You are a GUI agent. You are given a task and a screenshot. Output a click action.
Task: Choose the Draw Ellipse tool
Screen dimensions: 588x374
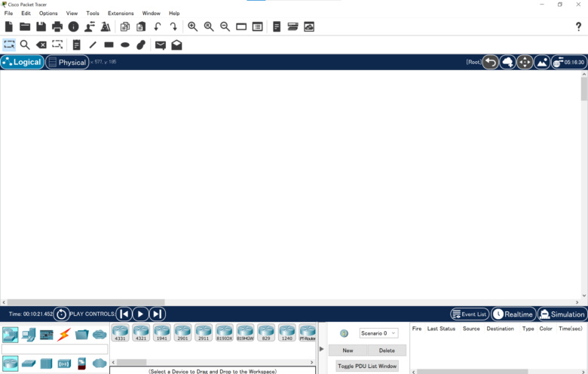point(125,45)
